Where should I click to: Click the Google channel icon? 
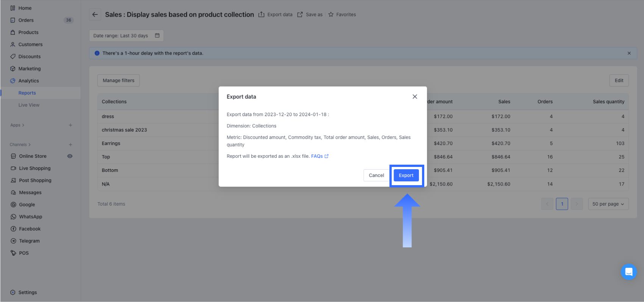click(14, 204)
